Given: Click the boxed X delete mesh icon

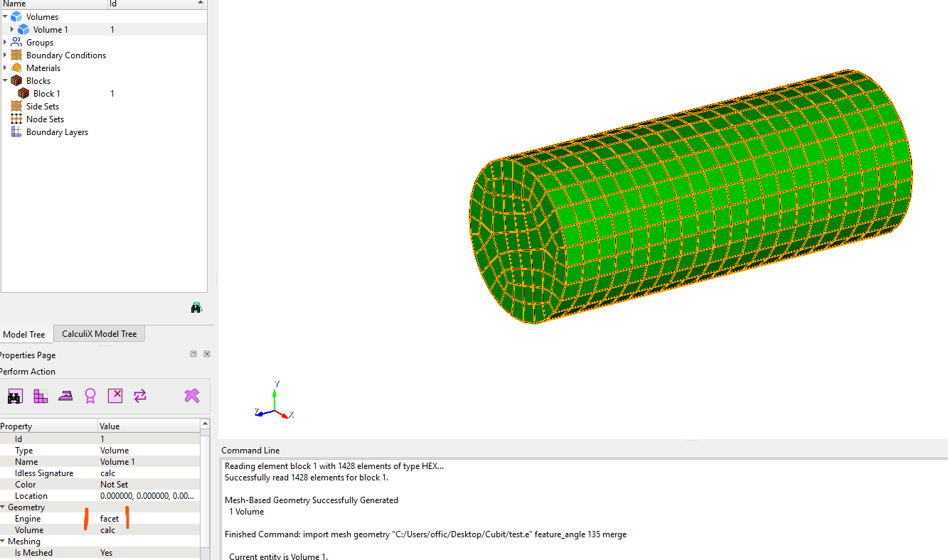Looking at the screenshot, I should [x=115, y=395].
